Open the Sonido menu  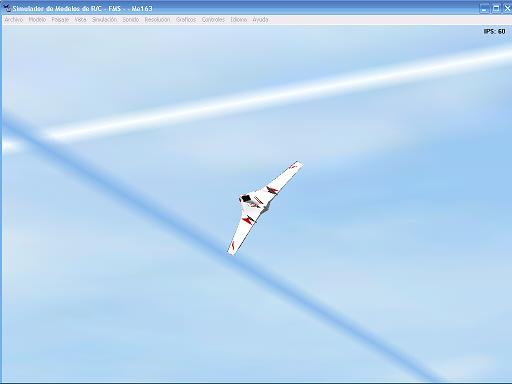[131, 20]
